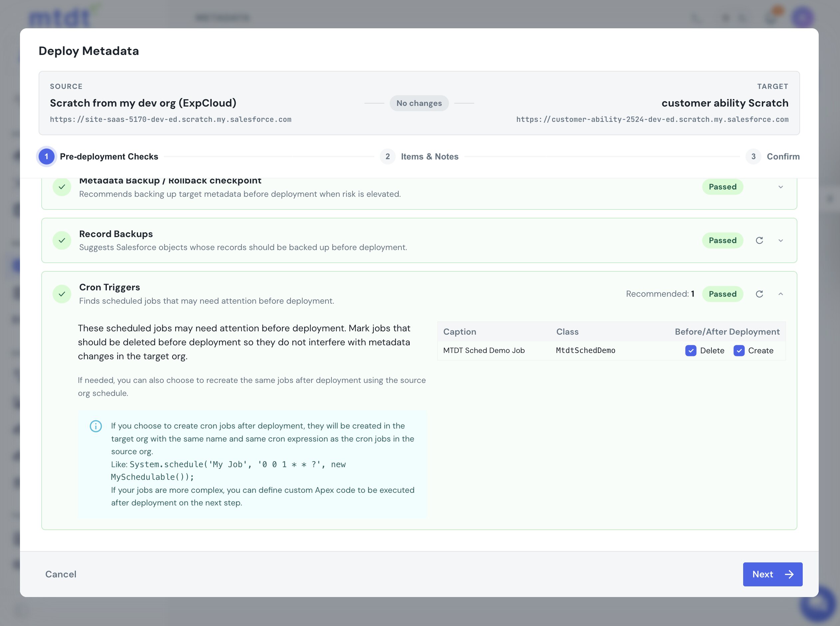Click the Caption column header

click(459, 332)
